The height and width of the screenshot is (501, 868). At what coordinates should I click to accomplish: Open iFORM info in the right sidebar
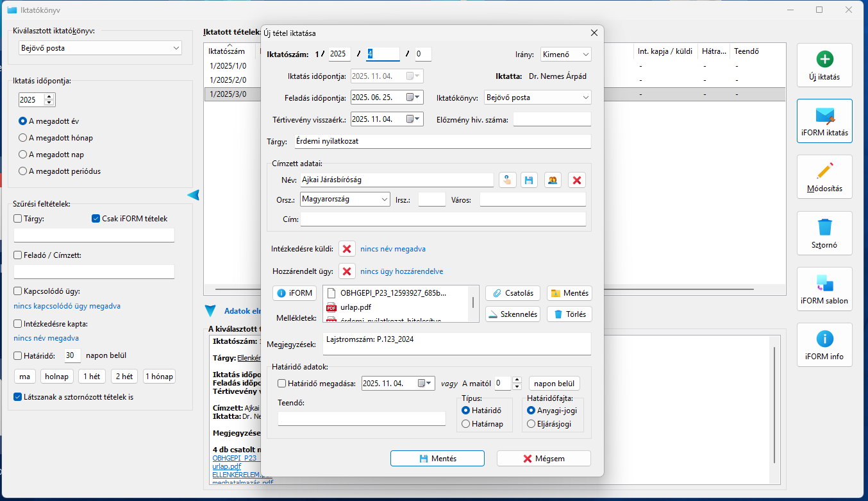[824, 344]
